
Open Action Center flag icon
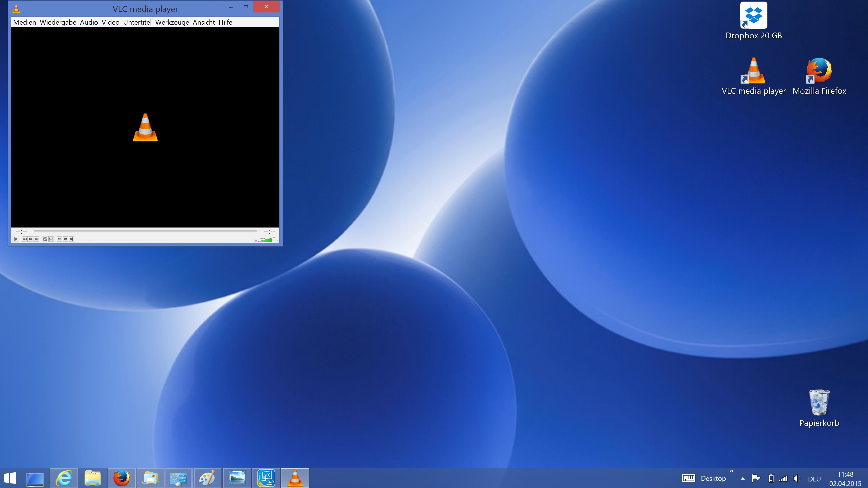pos(756,479)
